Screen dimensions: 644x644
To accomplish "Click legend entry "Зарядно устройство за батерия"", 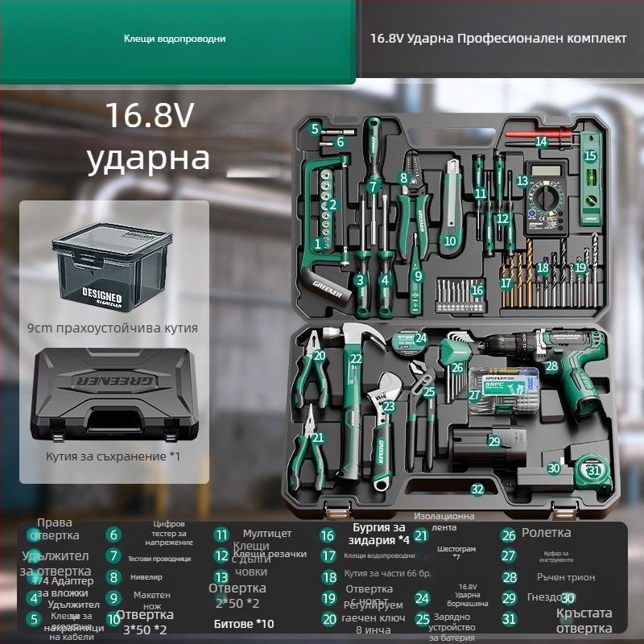I will point(452,627).
